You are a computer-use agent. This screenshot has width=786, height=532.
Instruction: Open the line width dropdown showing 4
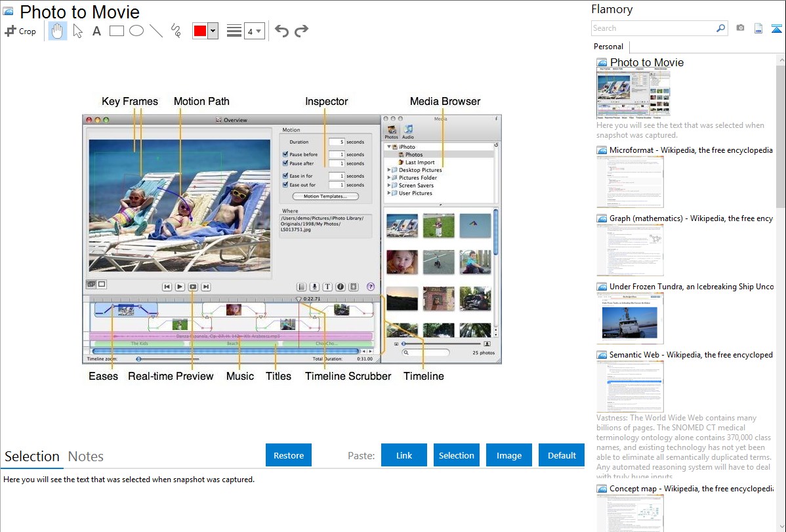[x=254, y=31]
